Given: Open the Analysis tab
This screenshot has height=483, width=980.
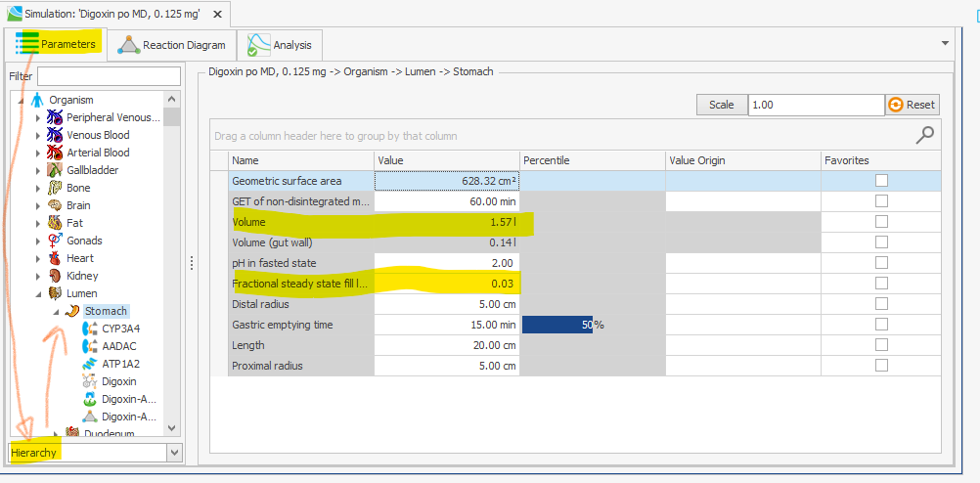Looking at the screenshot, I should coord(281,45).
